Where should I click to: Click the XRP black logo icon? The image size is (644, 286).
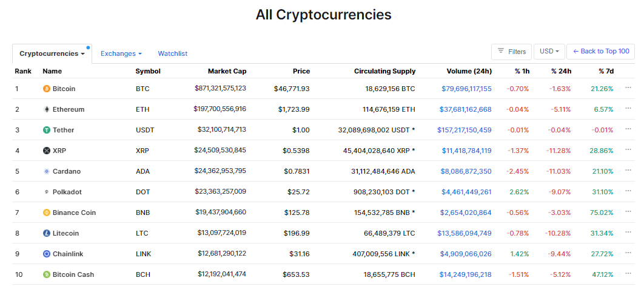pos(47,151)
